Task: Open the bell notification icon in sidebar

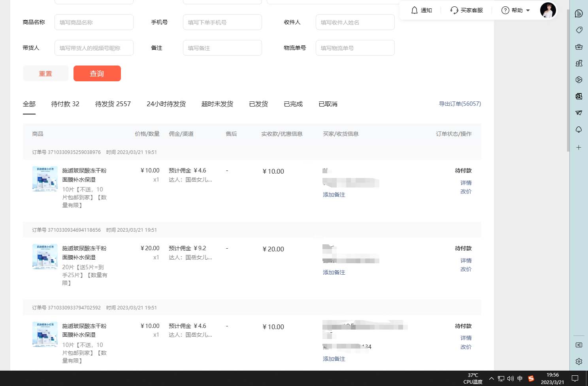Action: point(579,129)
